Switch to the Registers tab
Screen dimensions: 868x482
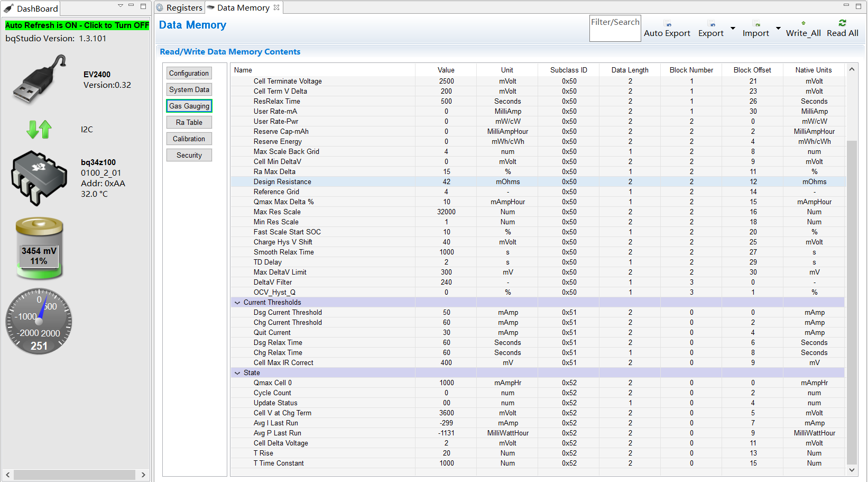[x=179, y=8]
